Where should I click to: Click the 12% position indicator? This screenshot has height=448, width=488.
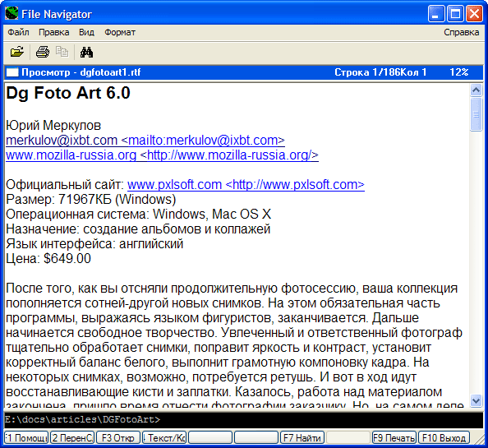[458, 72]
